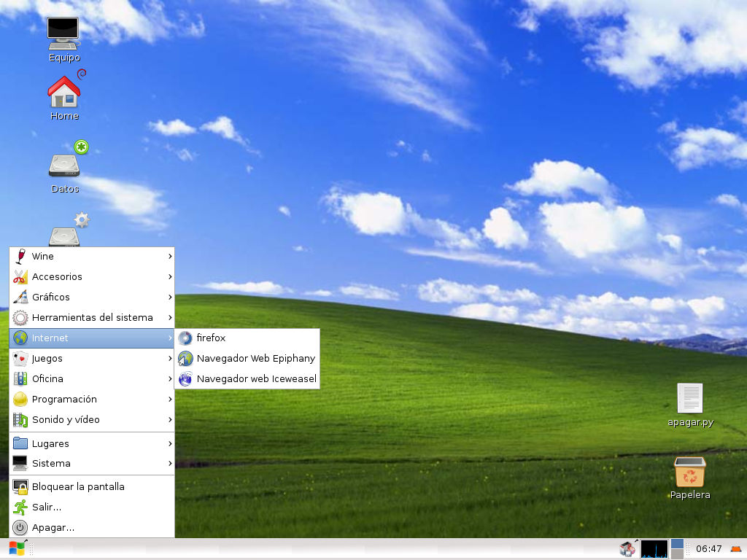Launch Navegador web Iceweasel

tap(247, 378)
